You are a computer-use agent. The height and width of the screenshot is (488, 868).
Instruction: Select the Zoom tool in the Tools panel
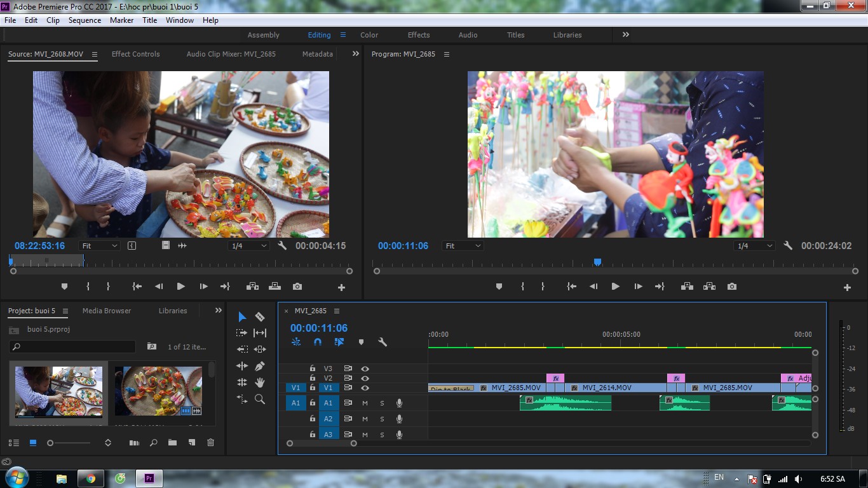pos(260,399)
